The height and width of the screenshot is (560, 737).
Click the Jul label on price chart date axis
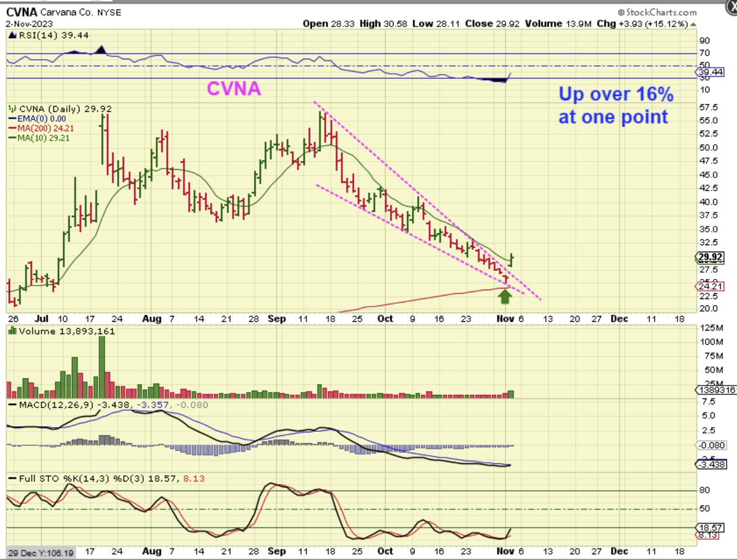click(42, 319)
